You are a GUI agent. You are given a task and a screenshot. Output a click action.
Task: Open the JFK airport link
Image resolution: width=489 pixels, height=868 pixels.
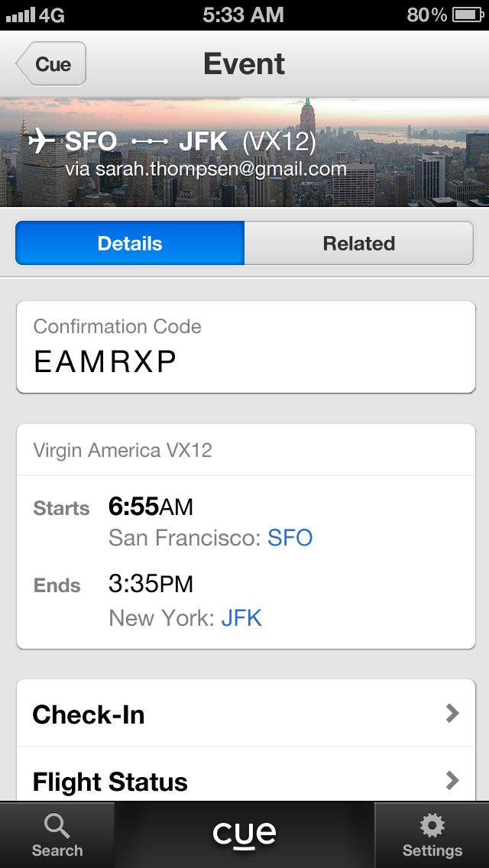[x=241, y=617]
